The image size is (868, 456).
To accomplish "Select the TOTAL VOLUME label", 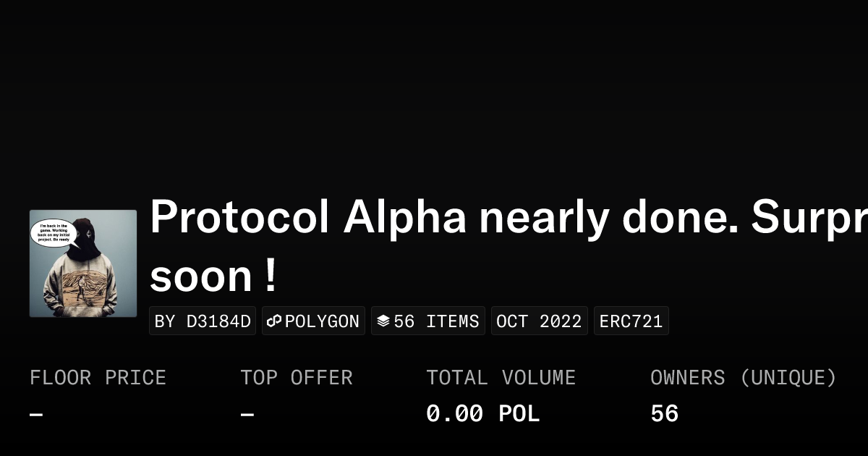I will [501, 378].
